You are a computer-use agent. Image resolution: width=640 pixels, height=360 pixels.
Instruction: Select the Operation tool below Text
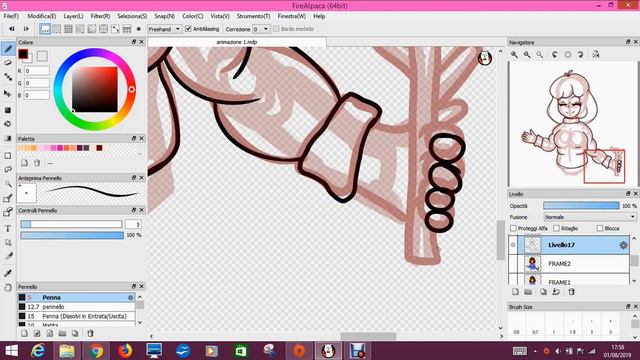8,242
